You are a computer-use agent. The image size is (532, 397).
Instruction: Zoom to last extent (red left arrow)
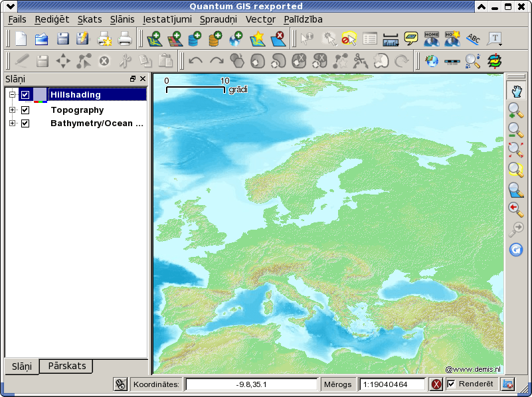515,210
